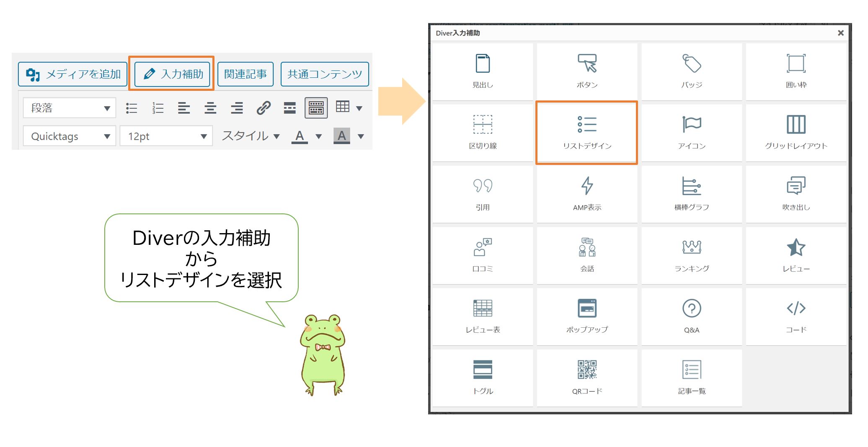Insert a link with the chain icon

(263, 108)
